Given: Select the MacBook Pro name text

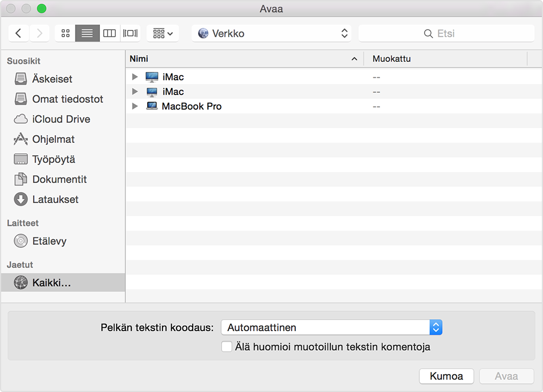Looking at the screenshot, I should pyautogui.click(x=192, y=106).
